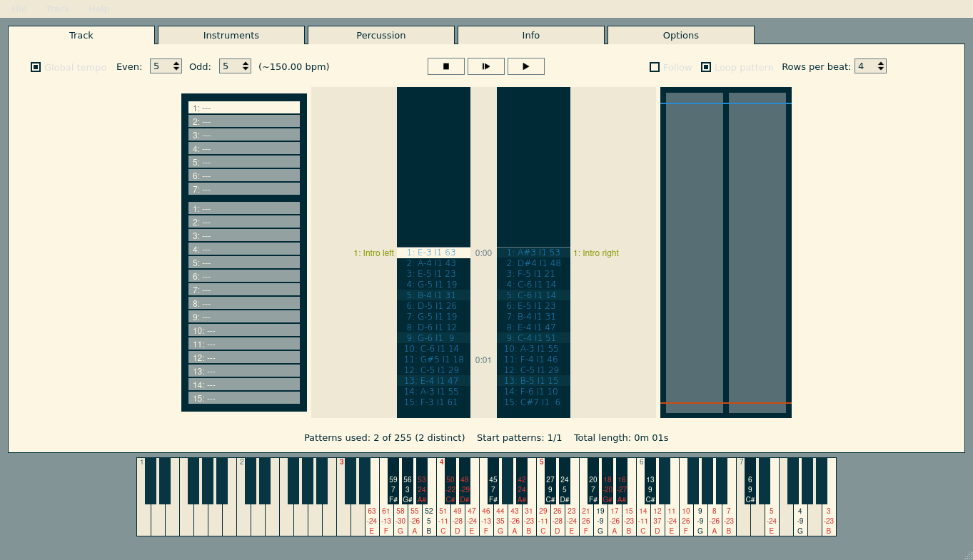Click the 'Patterns used: 2 of 255' status text

point(385,437)
